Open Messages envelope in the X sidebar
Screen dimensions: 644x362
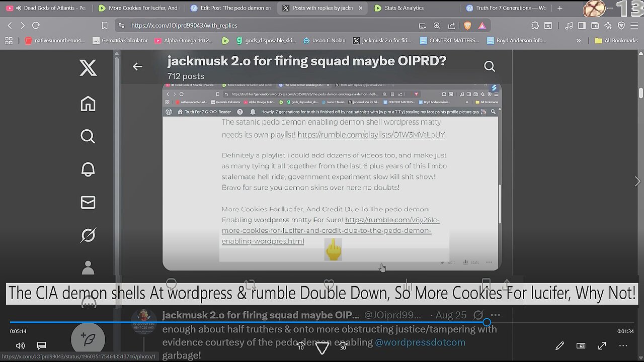(x=88, y=202)
